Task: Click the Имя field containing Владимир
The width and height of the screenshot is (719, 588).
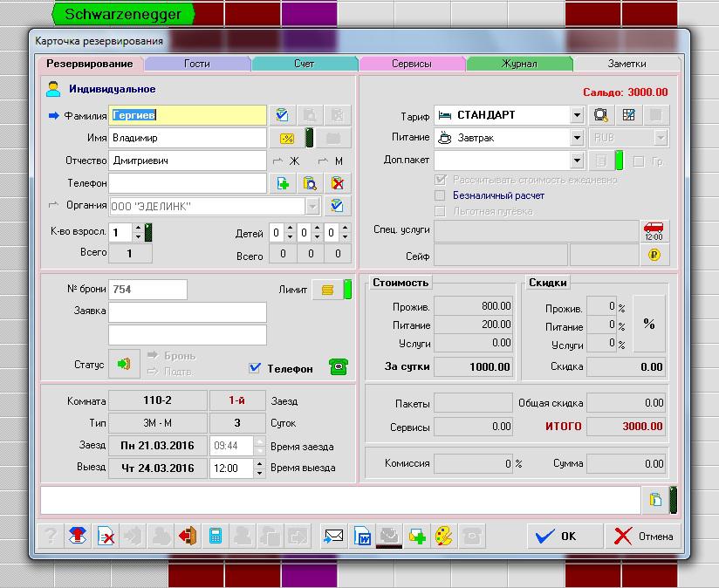Action: pos(188,138)
